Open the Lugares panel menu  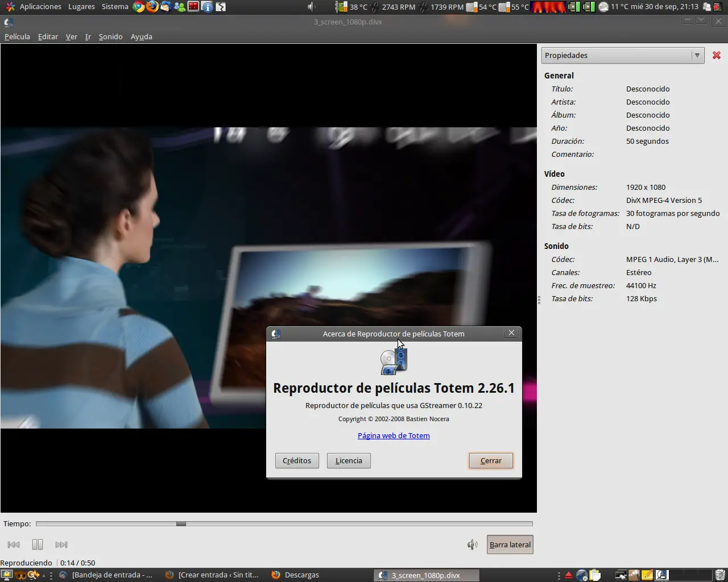click(81, 7)
